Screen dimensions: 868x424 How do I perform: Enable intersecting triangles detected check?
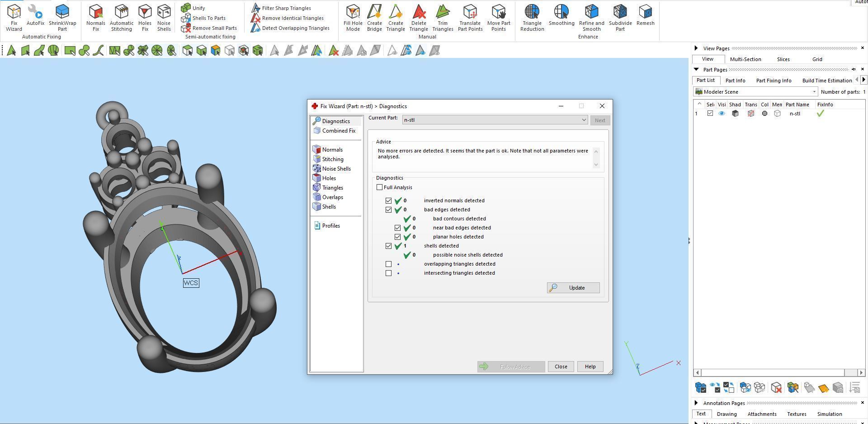(389, 273)
